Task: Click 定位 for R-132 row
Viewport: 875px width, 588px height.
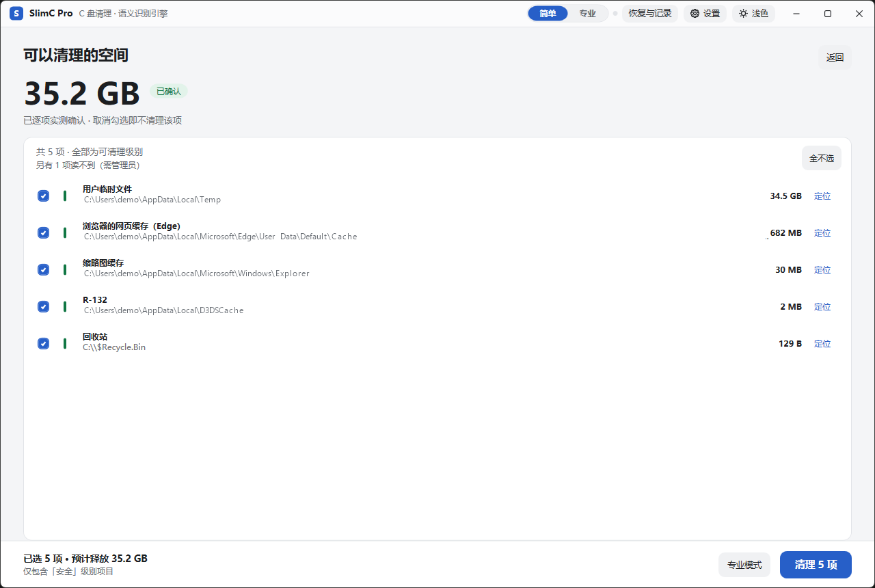Action: pos(822,307)
